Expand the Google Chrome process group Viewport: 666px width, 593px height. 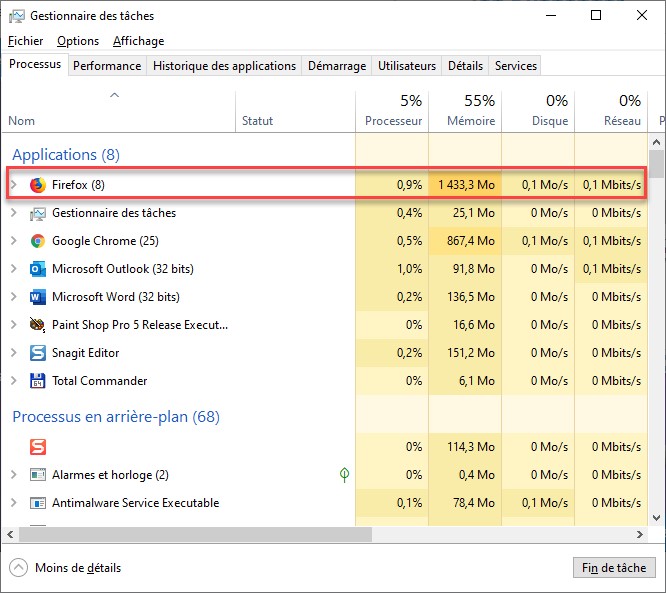pos(14,241)
